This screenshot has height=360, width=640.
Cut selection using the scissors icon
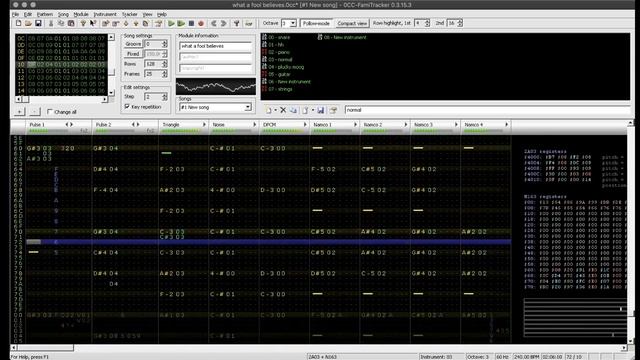point(51,24)
